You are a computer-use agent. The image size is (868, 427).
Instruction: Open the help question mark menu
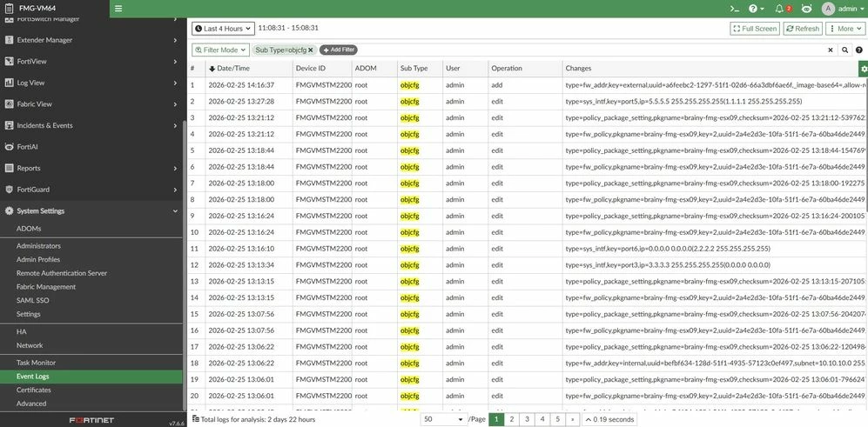coord(756,9)
